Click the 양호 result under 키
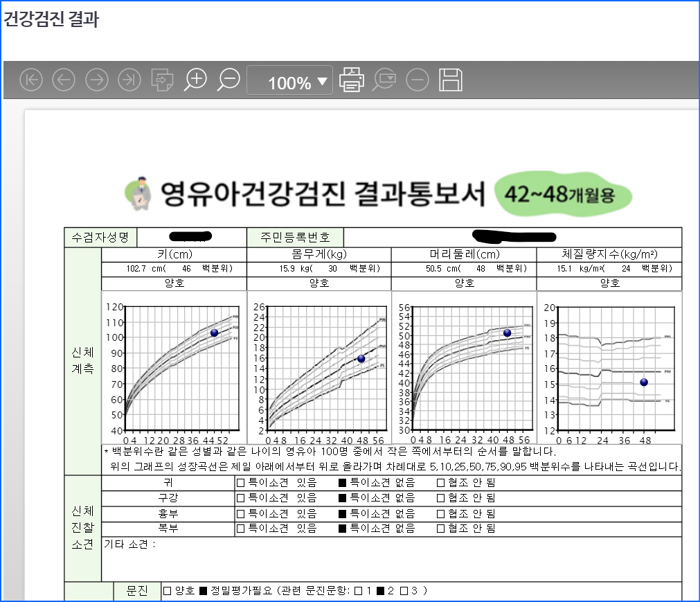The image size is (700, 602). (174, 283)
